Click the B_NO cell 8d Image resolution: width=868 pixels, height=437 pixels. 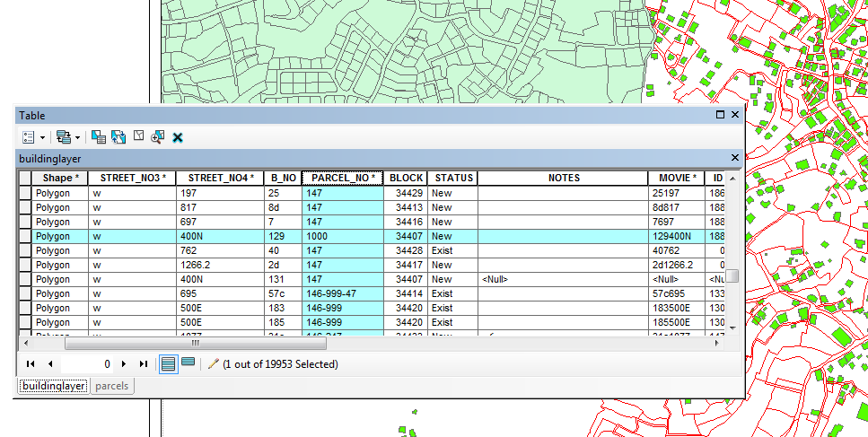click(x=284, y=207)
